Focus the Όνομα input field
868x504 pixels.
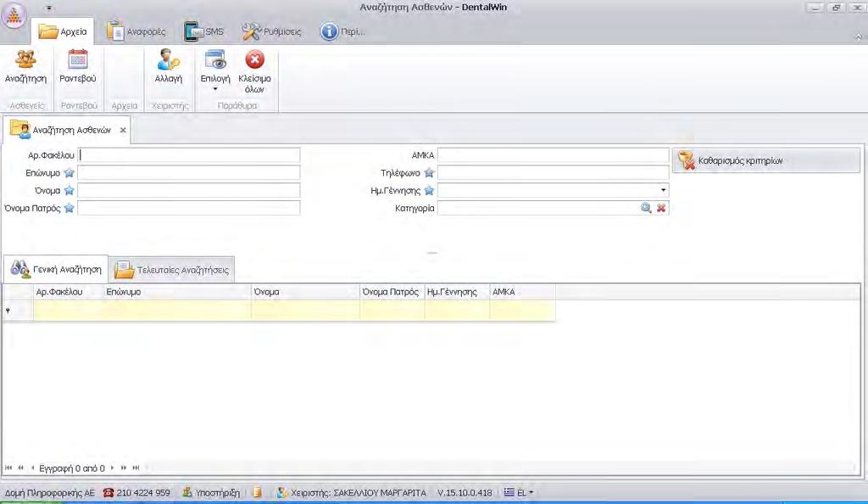tap(189, 191)
